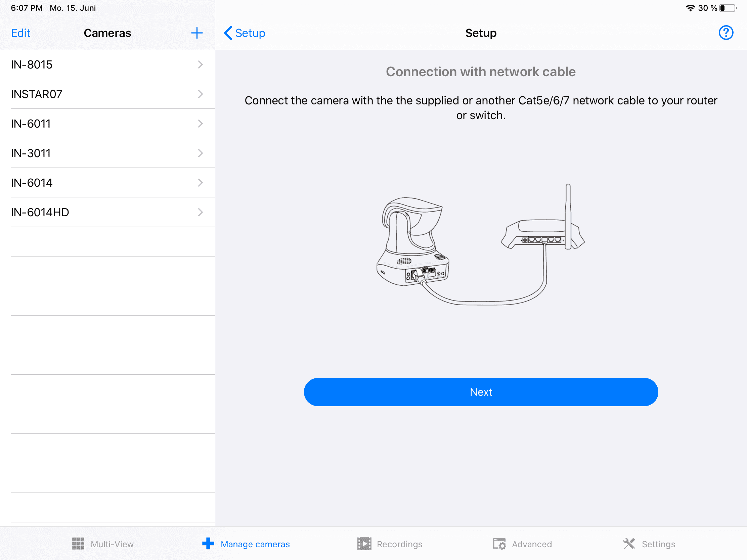
Task: Open the IN-6011 camera chevron
Action: (200, 124)
